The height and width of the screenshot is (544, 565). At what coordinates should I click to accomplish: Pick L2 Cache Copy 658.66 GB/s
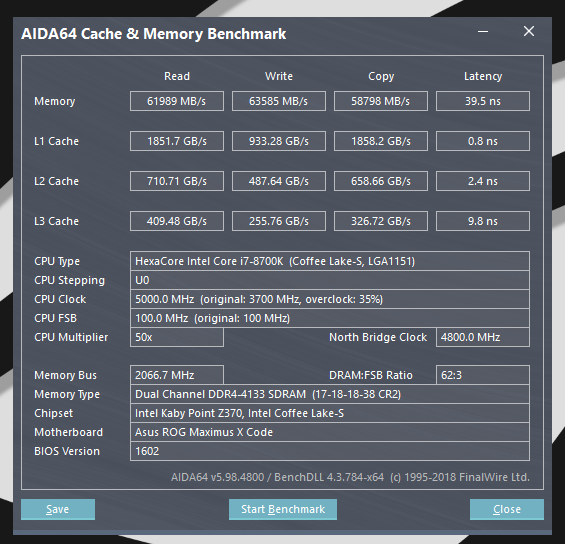click(x=381, y=181)
